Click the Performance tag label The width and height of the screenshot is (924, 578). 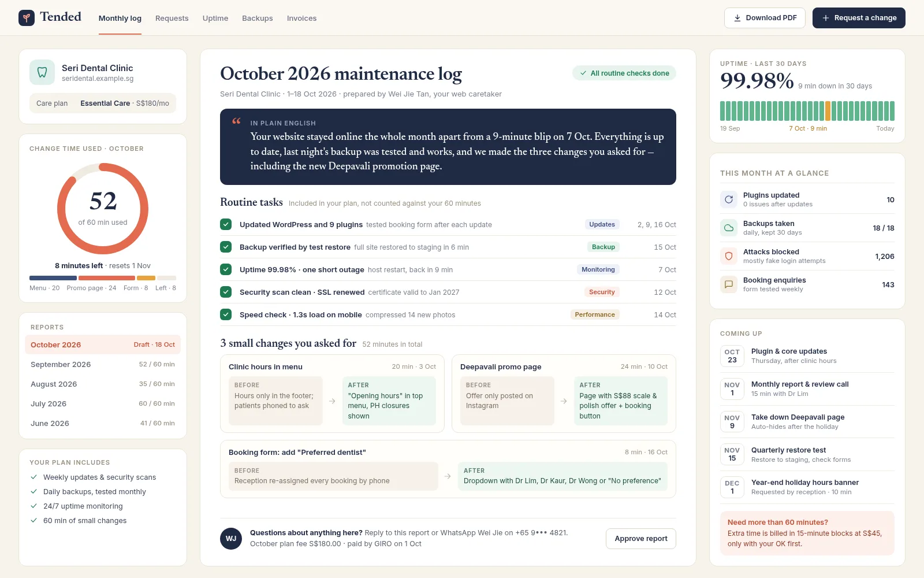(595, 314)
